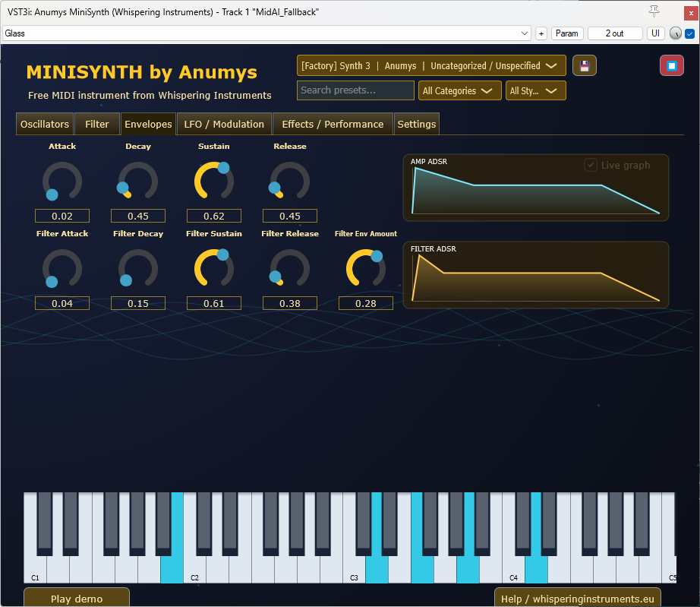This screenshot has width=700, height=607.
Task: Open the LFO / Modulation tab
Action: [224, 124]
